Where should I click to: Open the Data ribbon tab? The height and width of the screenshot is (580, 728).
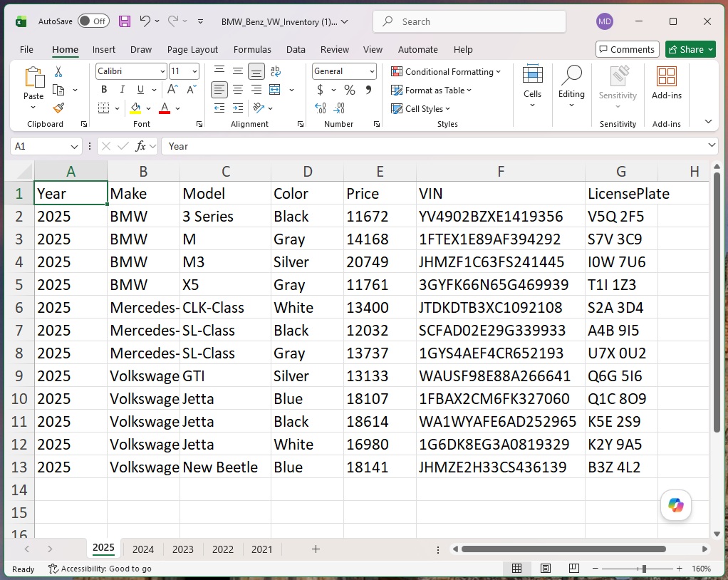[x=296, y=50]
